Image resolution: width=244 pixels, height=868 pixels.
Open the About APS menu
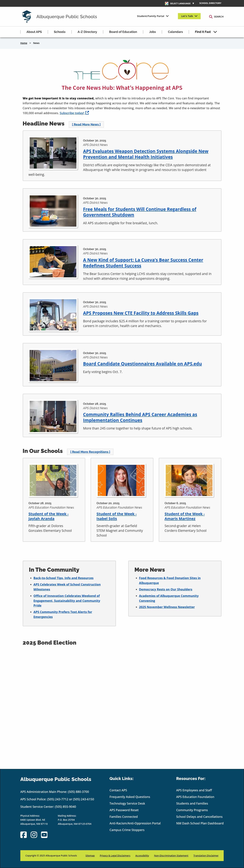click(x=34, y=32)
